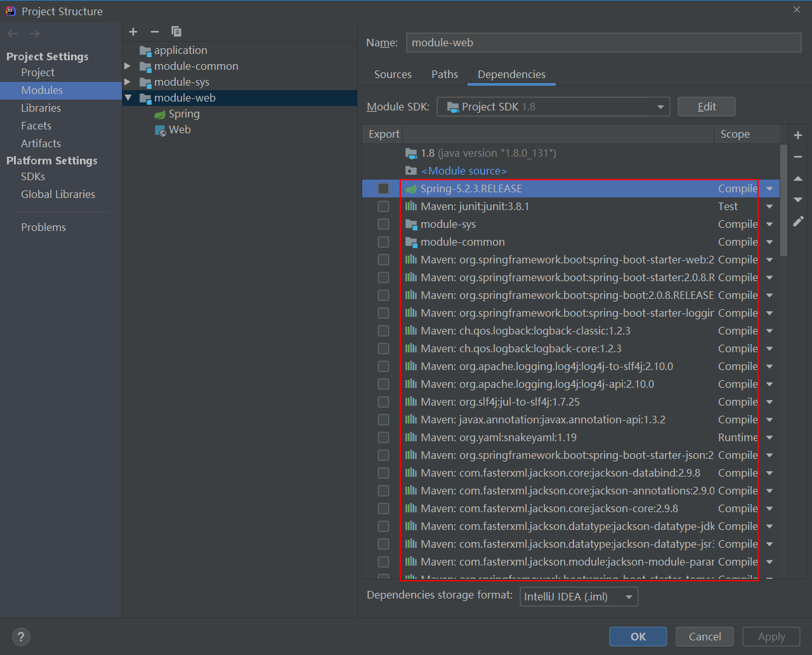The image size is (812, 655).
Task: Edit dependency with the pencil icon
Action: click(798, 221)
